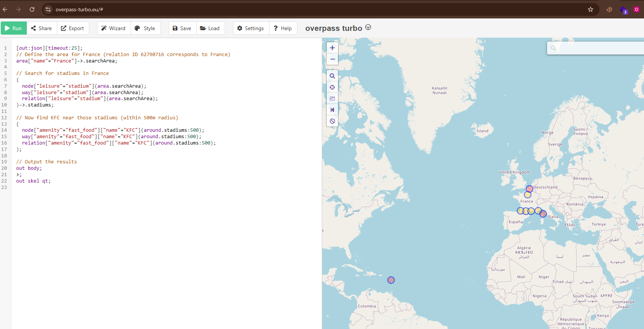Bookmark this page with star icon
Viewport: 644px width, 329px height.
591,9
